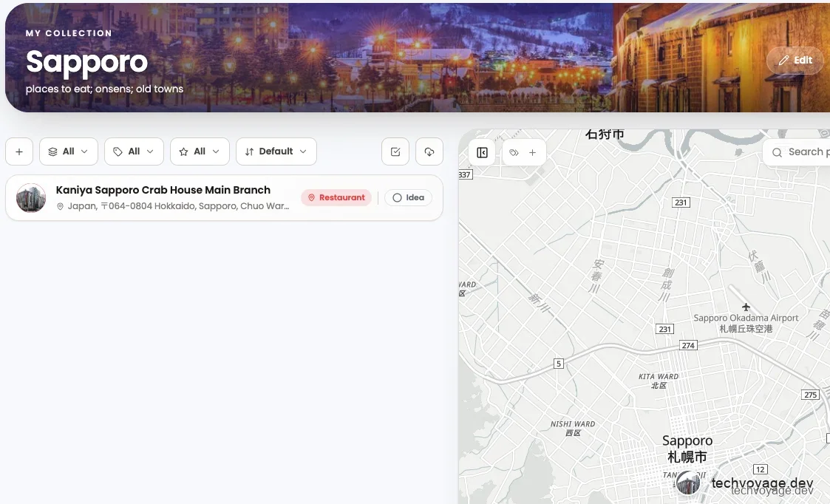
Task: Open the star All rating filter
Action: pyautogui.click(x=200, y=152)
